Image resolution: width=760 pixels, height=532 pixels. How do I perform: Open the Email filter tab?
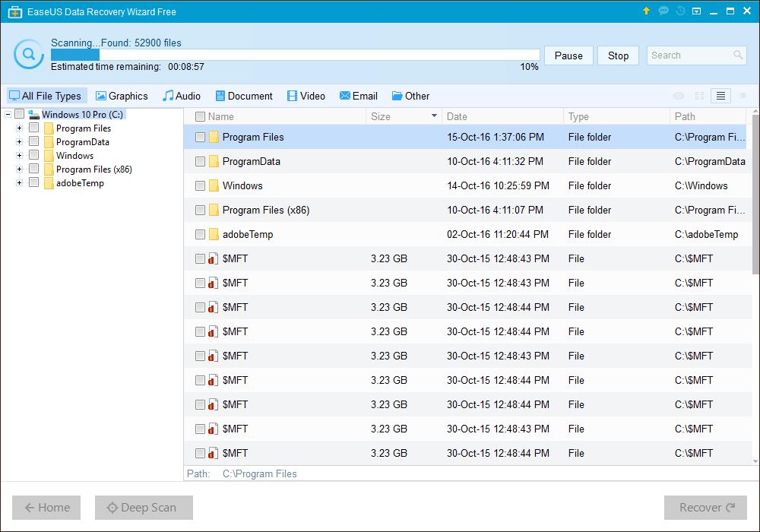359,96
